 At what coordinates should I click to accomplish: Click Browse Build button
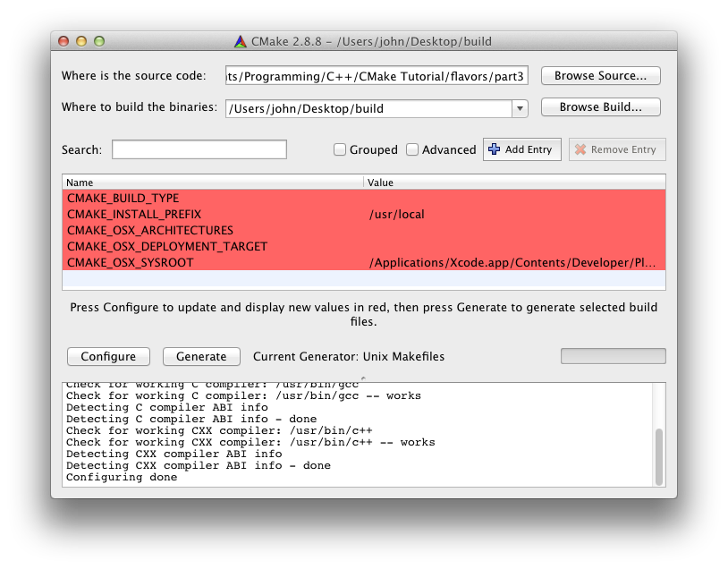600,106
